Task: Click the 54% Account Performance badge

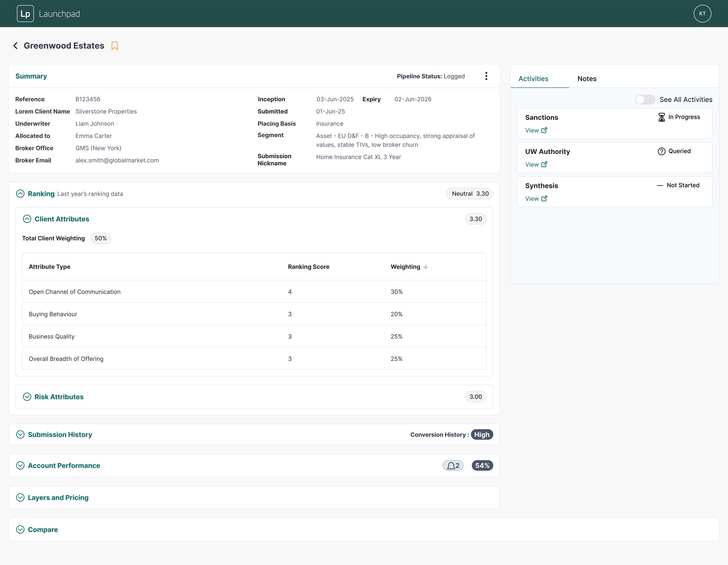Action: pos(482,466)
